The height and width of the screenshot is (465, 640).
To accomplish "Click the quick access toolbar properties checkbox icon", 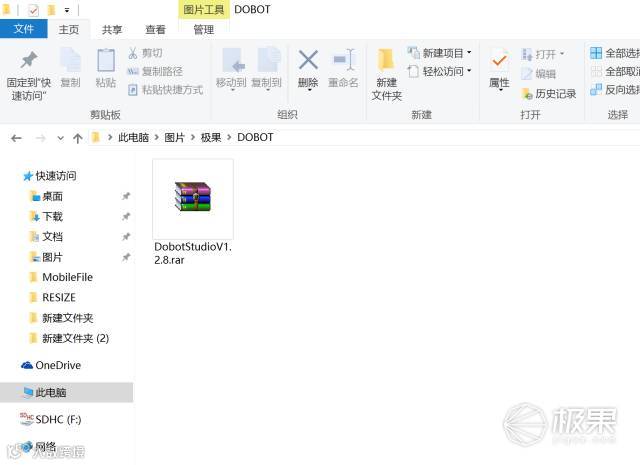I will [x=33, y=10].
